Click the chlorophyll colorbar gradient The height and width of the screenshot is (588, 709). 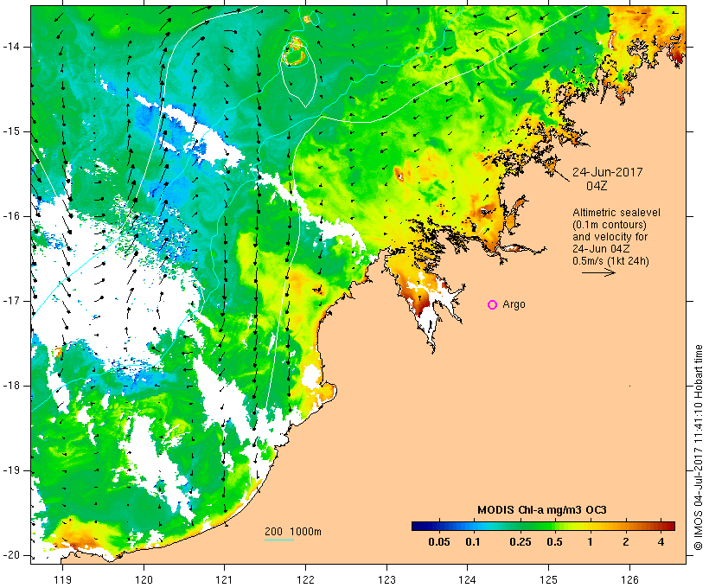[x=543, y=526]
